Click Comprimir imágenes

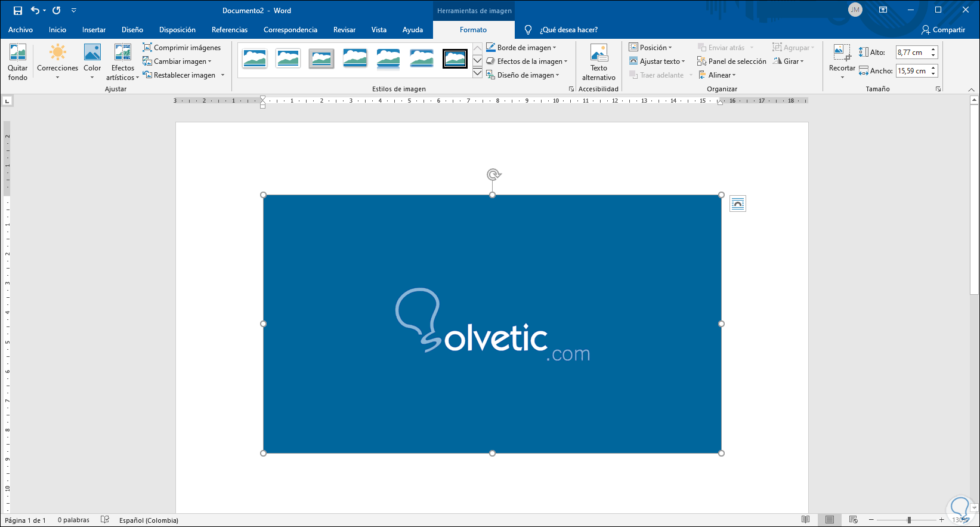pos(182,48)
